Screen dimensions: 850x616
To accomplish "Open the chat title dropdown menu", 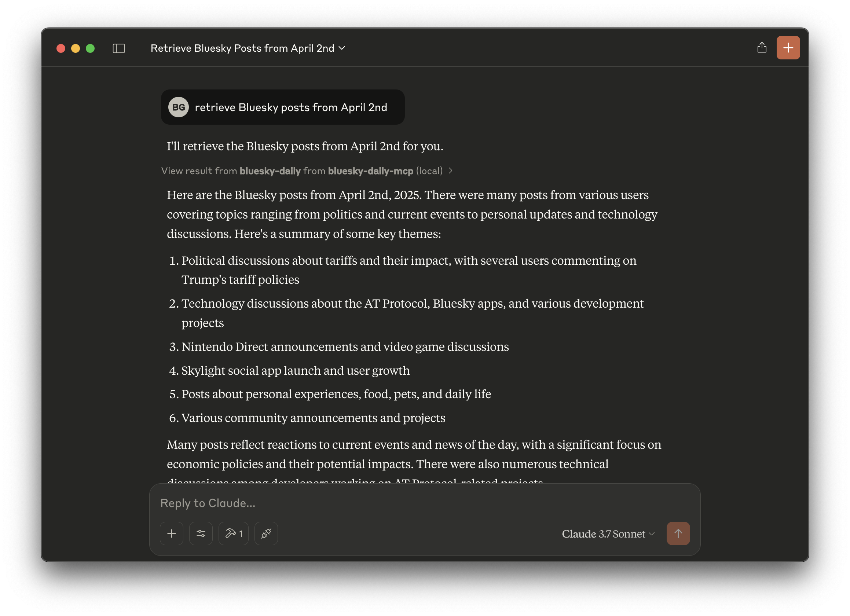I will [x=248, y=48].
